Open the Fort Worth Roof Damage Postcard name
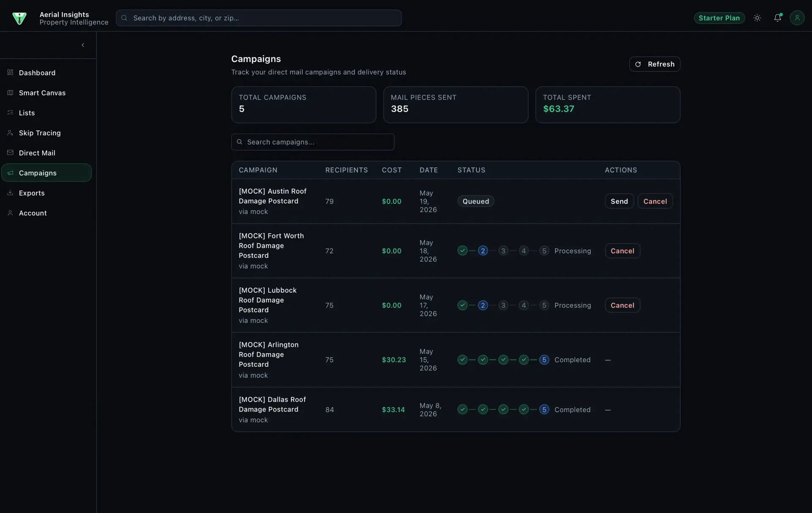Viewport: 812px width, 513px height. click(271, 246)
